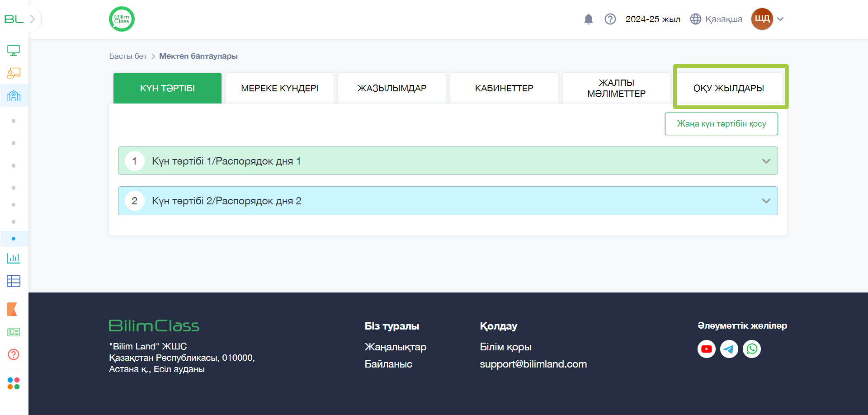This screenshot has height=415, width=868.
Task: Open the news article sidebar icon
Action: point(14,332)
